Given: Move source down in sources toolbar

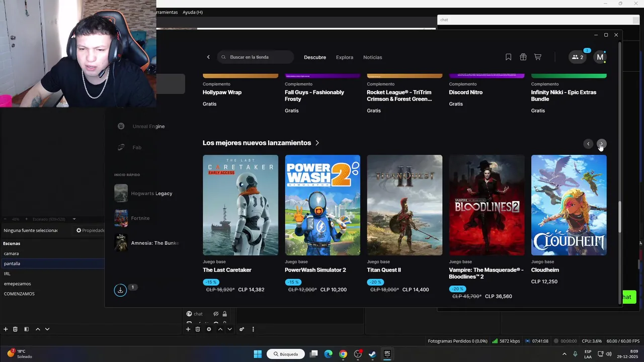Looking at the screenshot, I should (x=230, y=329).
